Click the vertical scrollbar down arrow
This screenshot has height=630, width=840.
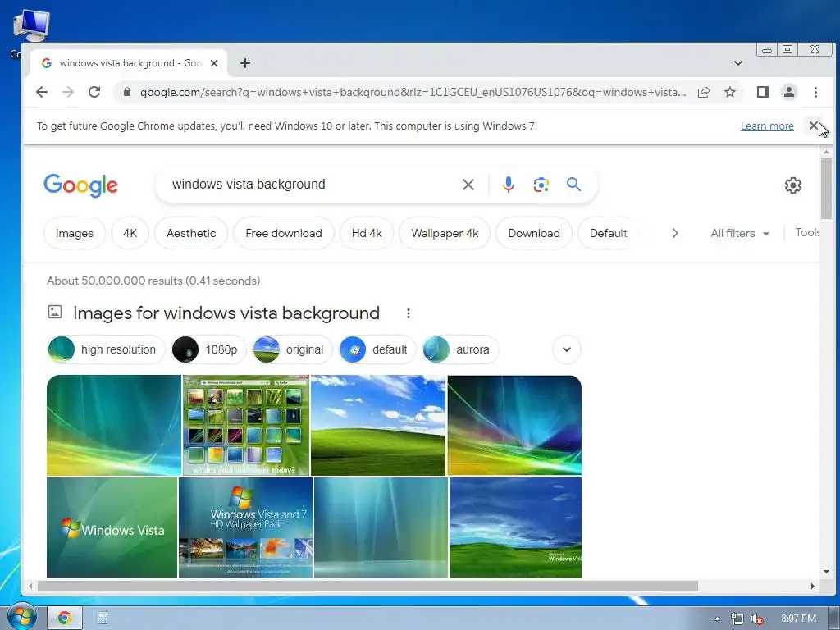[x=826, y=572]
